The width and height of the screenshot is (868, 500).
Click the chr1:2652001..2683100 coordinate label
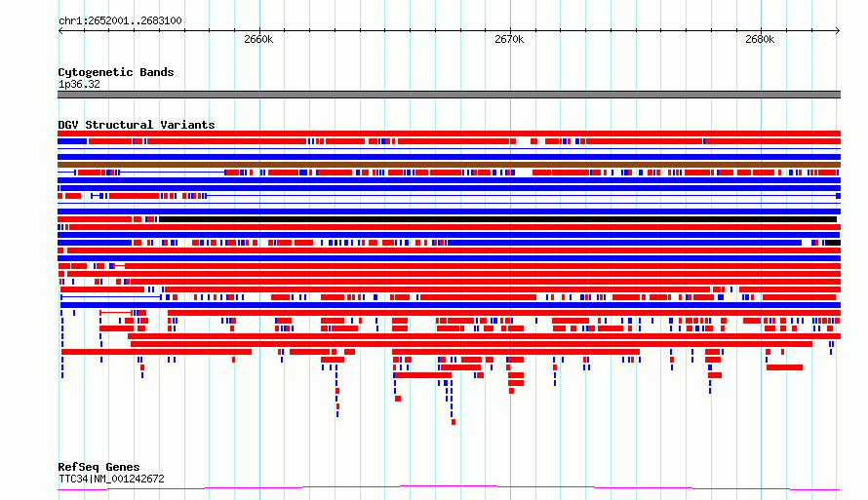click(x=120, y=20)
